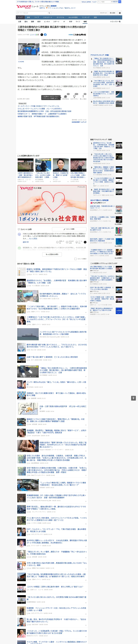
Task: Open the ハンタウイルス 南アフリカ article
Action: [63, 333]
